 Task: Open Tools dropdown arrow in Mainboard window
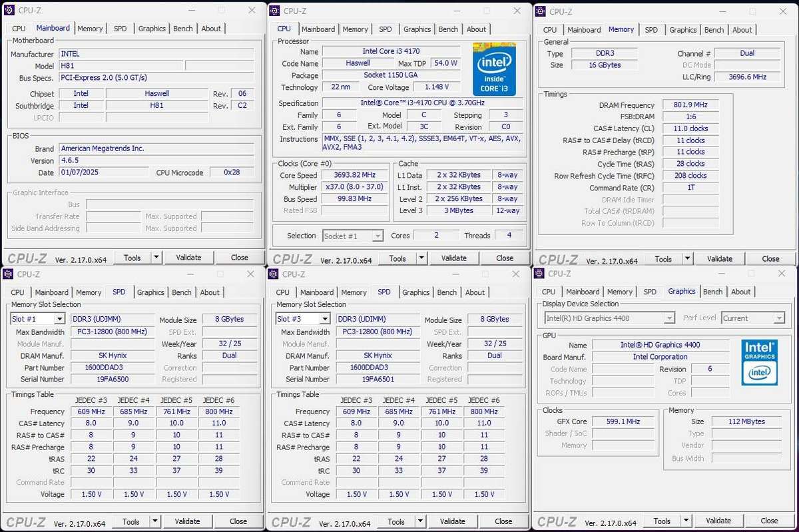[x=156, y=258]
